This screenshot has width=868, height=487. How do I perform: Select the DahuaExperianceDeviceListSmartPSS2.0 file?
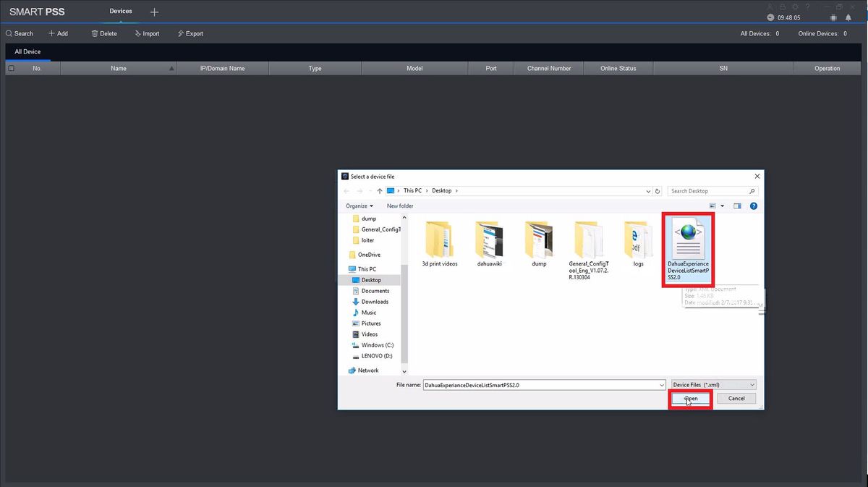689,250
